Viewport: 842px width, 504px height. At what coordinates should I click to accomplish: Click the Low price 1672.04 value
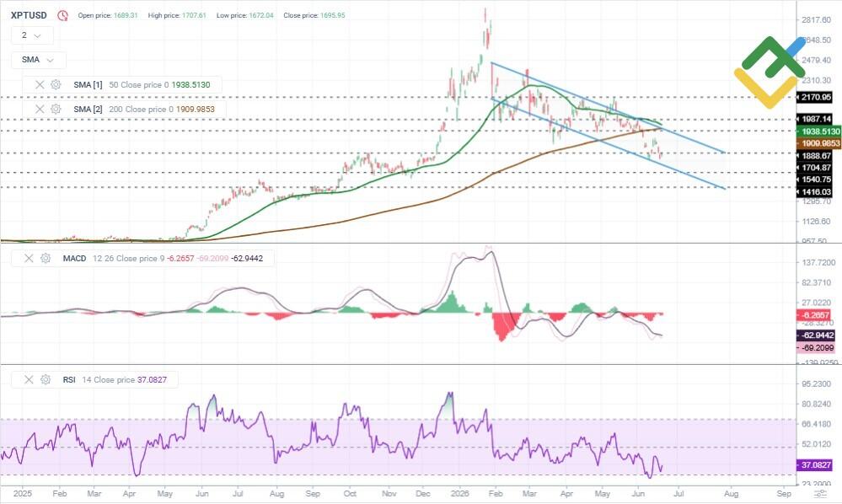click(x=260, y=15)
